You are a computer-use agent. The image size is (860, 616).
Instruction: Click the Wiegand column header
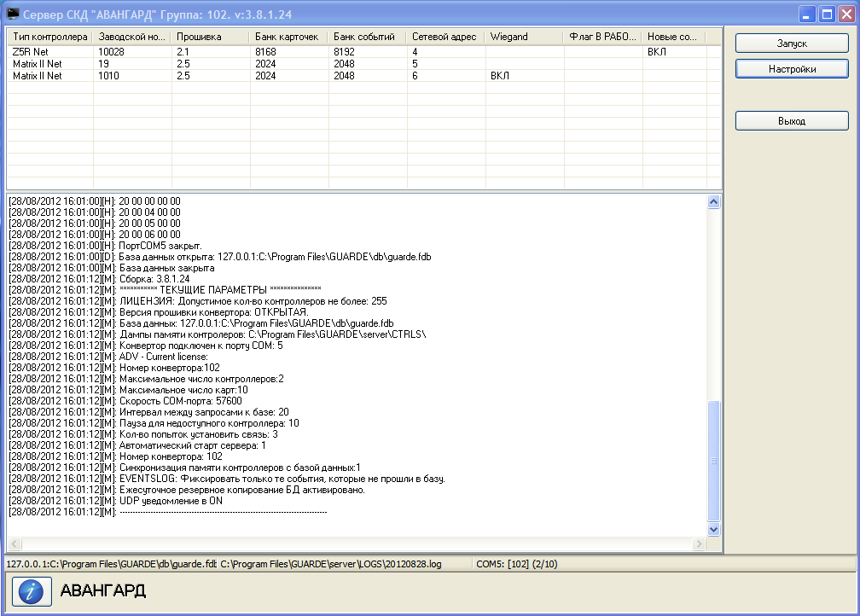click(x=525, y=37)
